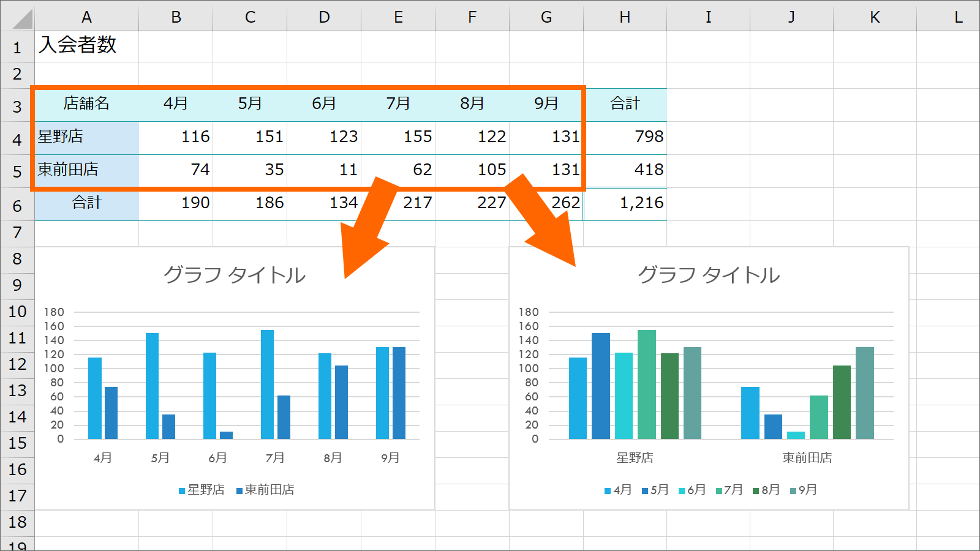Click the right chart's グラフ タイトル title
The height and width of the screenshot is (551, 980).
(709, 275)
